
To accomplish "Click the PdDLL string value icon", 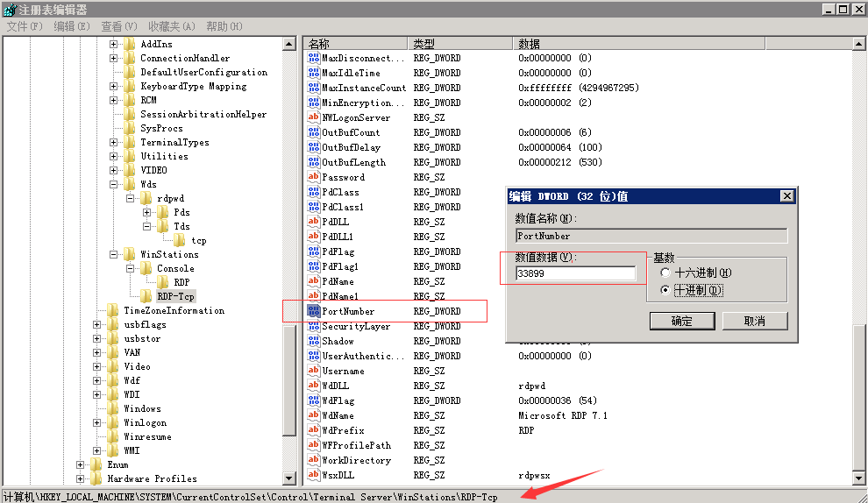I will (313, 222).
